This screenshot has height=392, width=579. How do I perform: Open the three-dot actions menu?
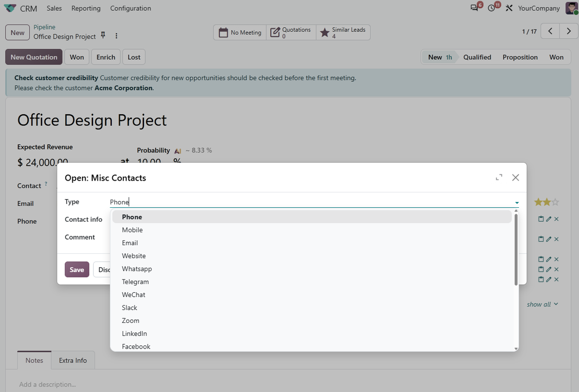coord(116,36)
